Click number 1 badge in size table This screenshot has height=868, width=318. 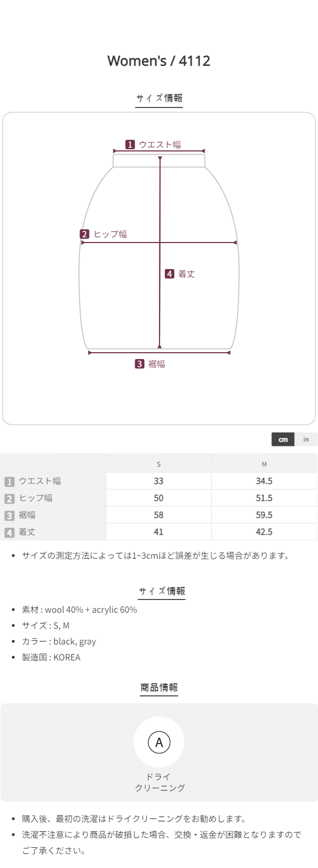pyautogui.click(x=9, y=481)
